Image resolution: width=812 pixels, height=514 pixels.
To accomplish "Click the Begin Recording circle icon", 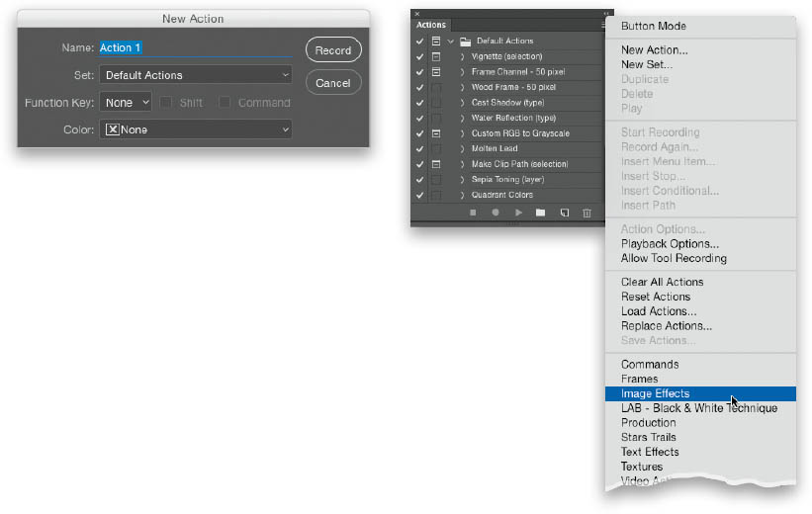I will 496,213.
